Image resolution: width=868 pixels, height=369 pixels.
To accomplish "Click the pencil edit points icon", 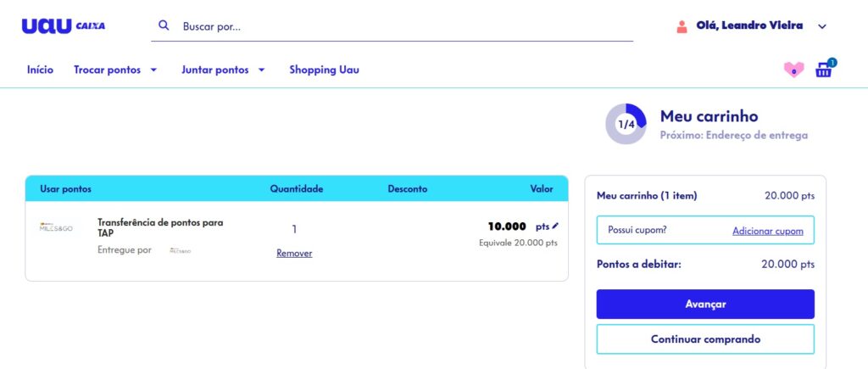I will 555,226.
